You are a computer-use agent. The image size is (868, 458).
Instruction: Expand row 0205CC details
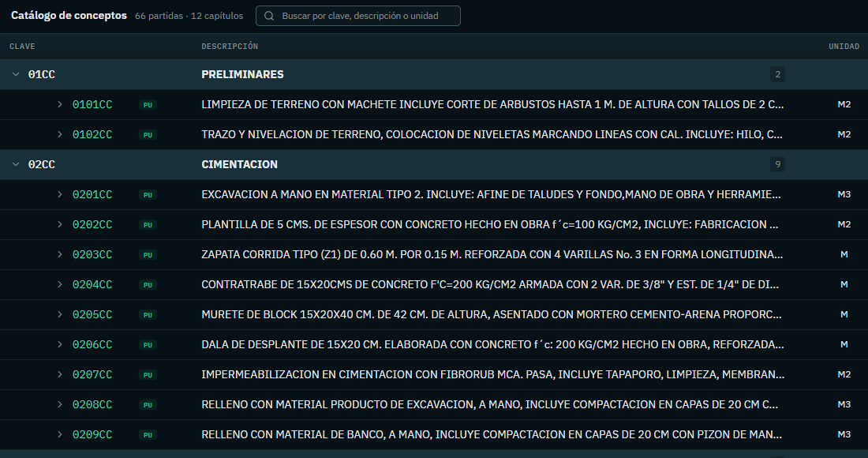(60, 314)
